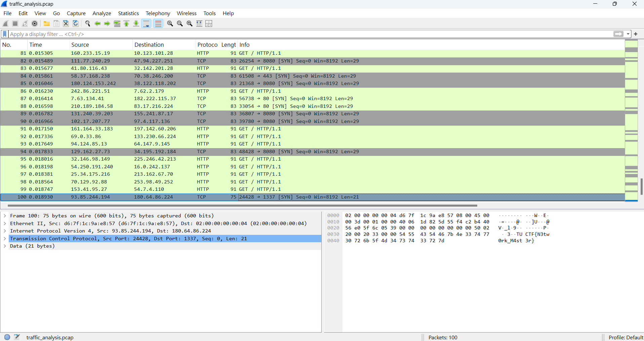Open the Help menu
This screenshot has height=341, width=644.
click(x=228, y=13)
